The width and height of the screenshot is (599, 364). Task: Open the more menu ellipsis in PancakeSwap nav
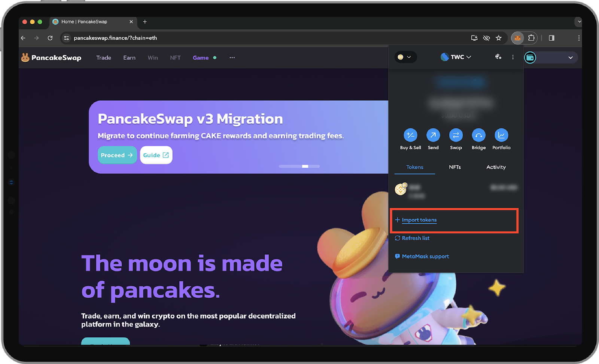tap(232, 58)
